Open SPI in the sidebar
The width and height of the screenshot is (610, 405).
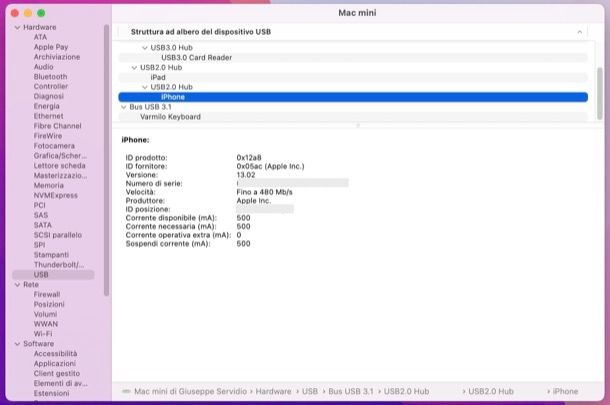pos(39,245)
